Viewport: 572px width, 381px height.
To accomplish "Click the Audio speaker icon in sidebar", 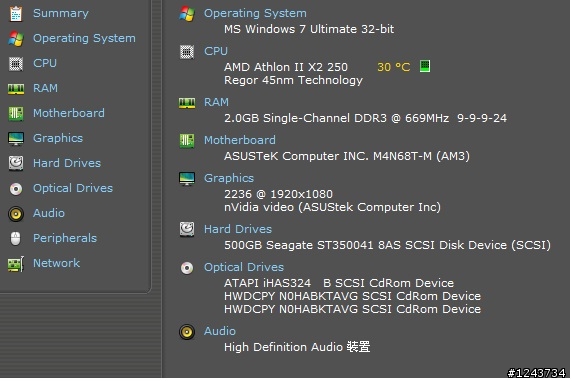I will (16, 214).
